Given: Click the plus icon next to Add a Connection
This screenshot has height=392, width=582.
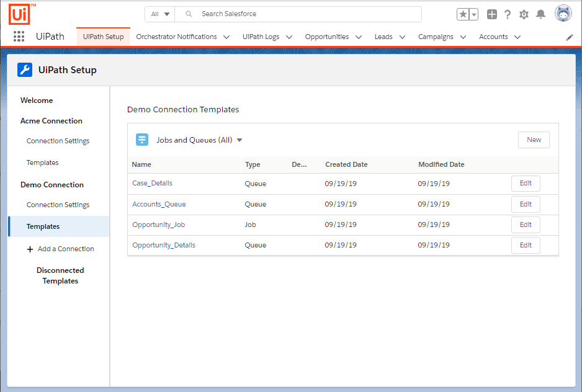Looking at the screenshot, I should coord(30,249).
